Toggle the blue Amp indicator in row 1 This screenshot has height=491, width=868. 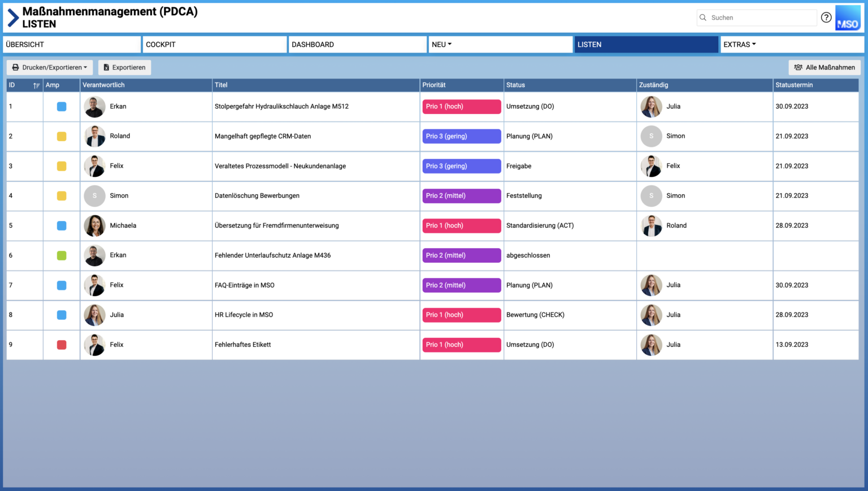(x=61, y=106)
